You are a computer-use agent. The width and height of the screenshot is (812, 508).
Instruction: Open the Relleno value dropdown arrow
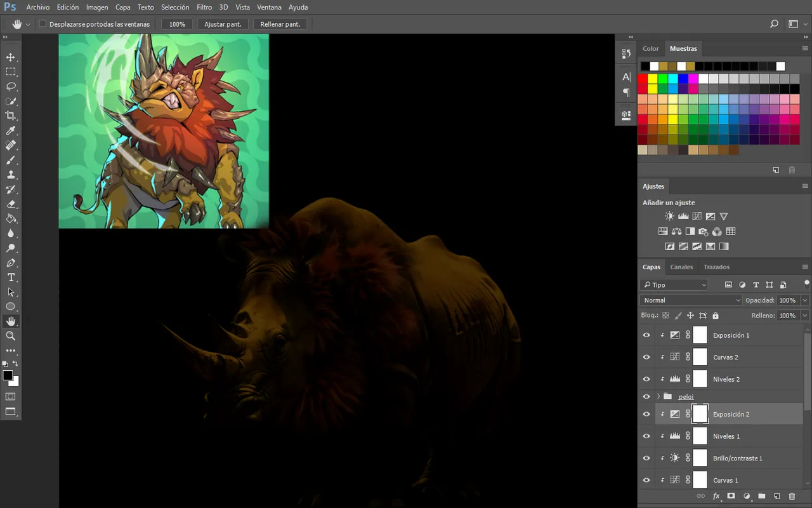[x=805, y=316]
